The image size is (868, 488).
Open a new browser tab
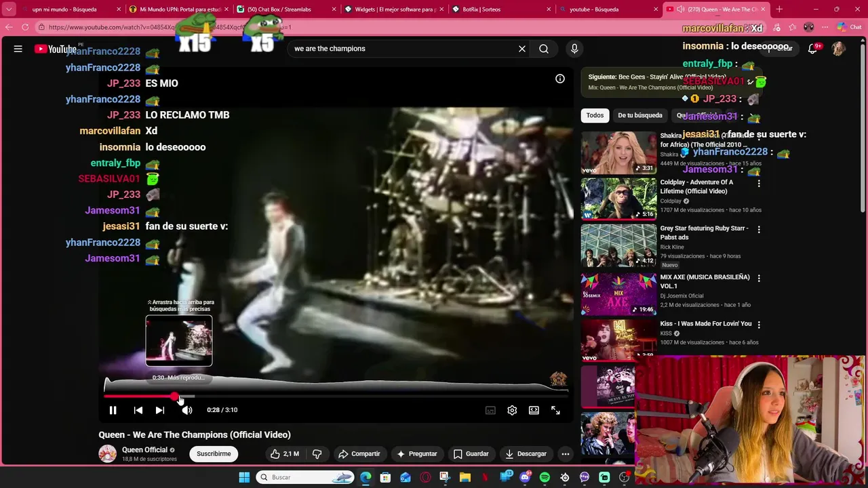pos(779,9)
